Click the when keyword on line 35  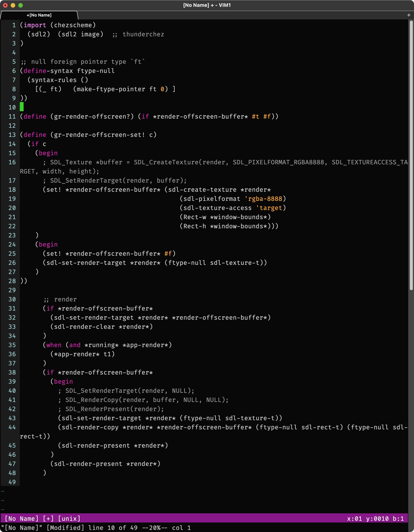tap(54, 345)
